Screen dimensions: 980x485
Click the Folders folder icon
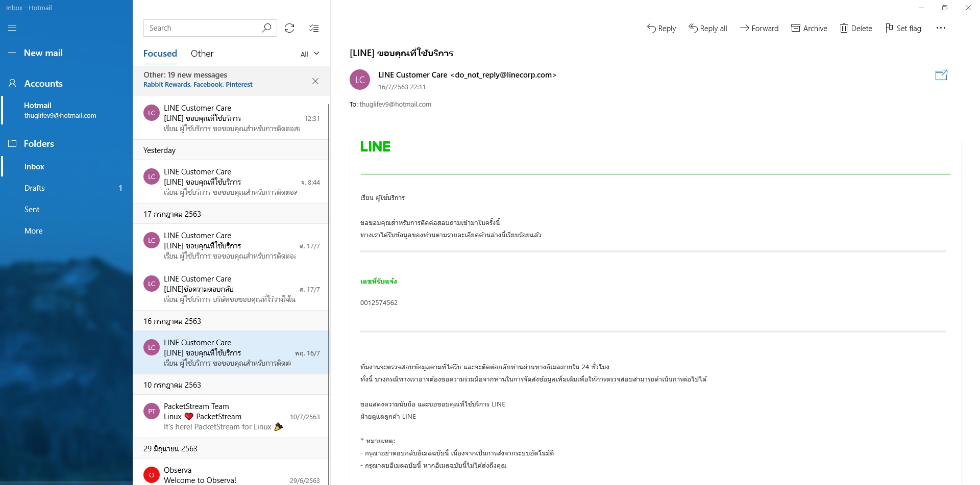pos(12,143)
